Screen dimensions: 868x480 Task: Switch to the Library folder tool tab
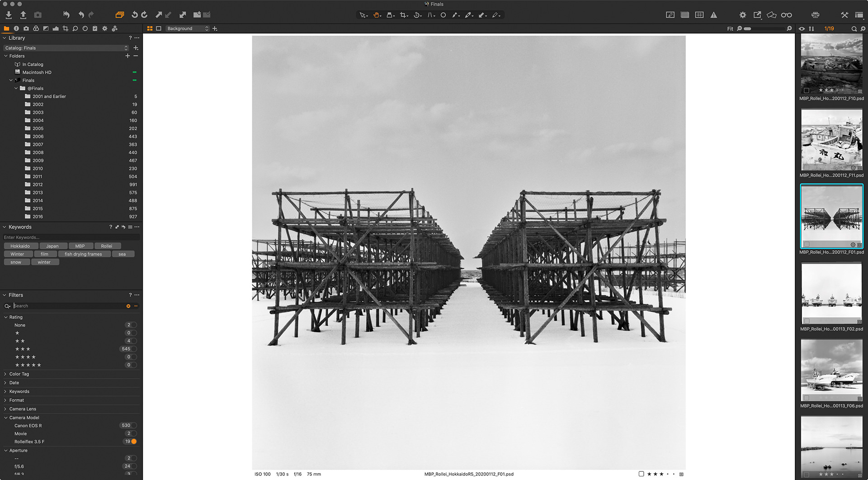(x=6, y=29)
